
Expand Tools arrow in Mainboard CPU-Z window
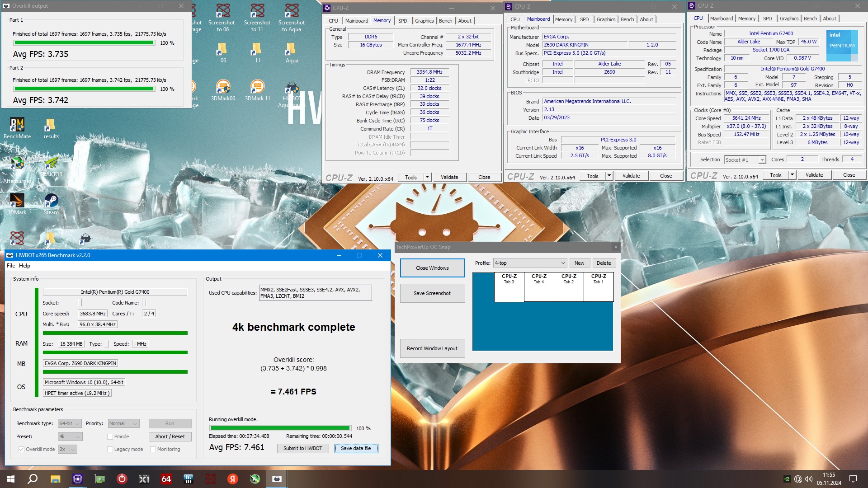coord(609,176)
